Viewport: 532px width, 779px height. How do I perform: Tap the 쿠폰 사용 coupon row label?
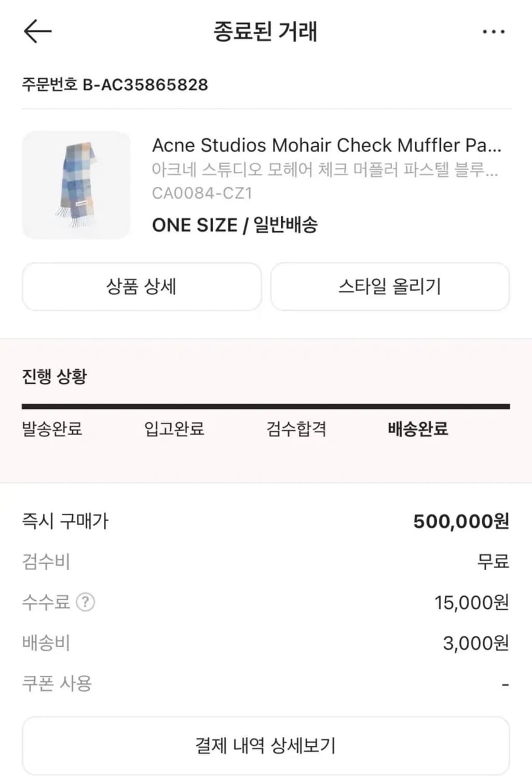57,683
